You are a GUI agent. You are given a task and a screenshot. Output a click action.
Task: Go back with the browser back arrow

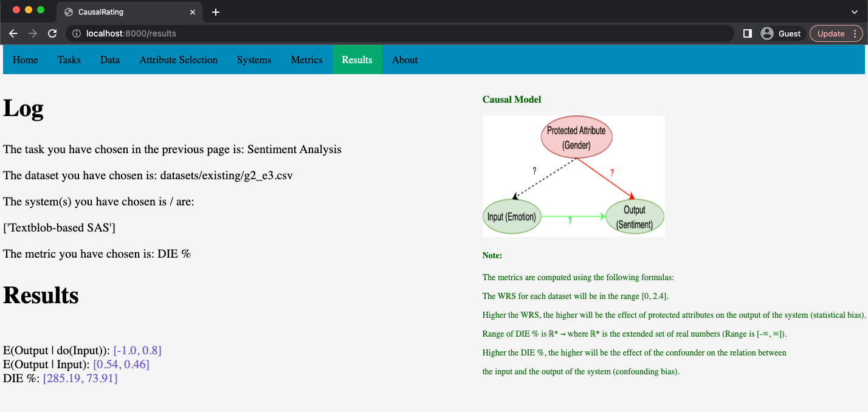click(x=13, y=33)
